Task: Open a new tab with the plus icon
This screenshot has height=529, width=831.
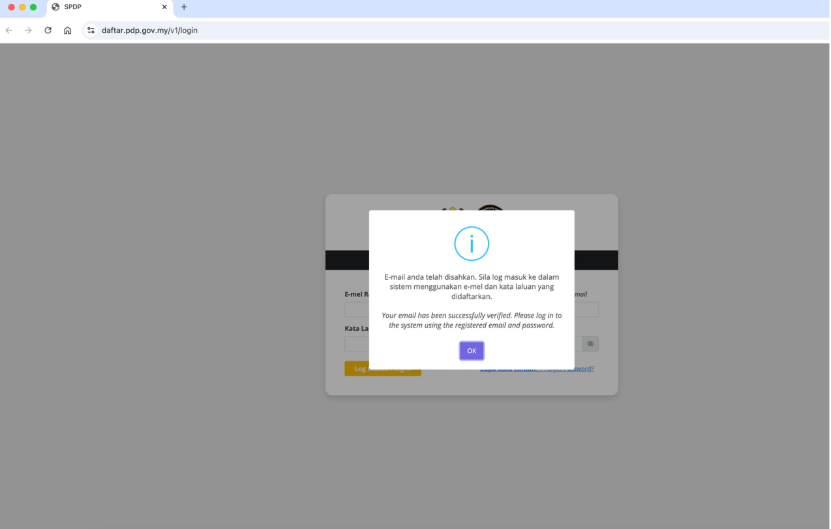Action: click(x=184, y=7)
